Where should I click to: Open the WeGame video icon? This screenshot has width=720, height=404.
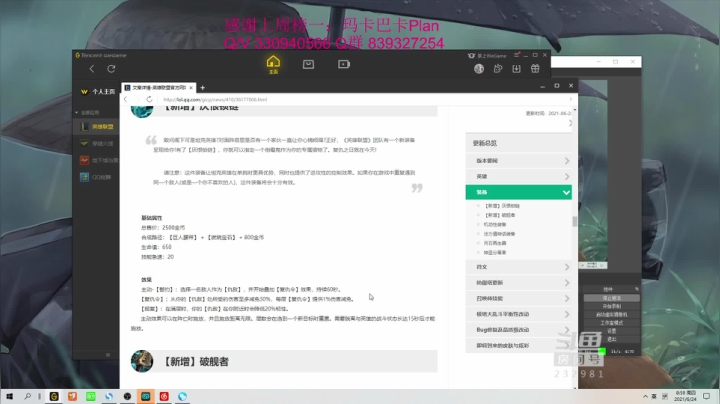click(x=344, y=64)
